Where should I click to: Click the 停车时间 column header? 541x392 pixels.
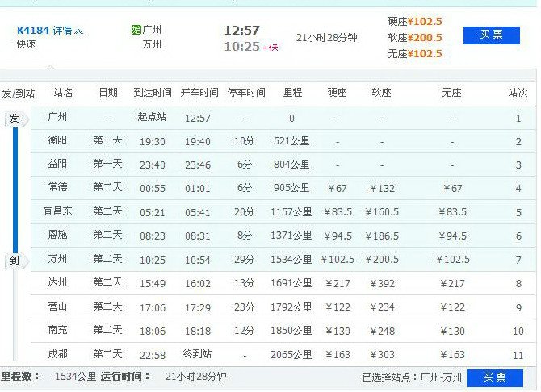tap(246, 93)
